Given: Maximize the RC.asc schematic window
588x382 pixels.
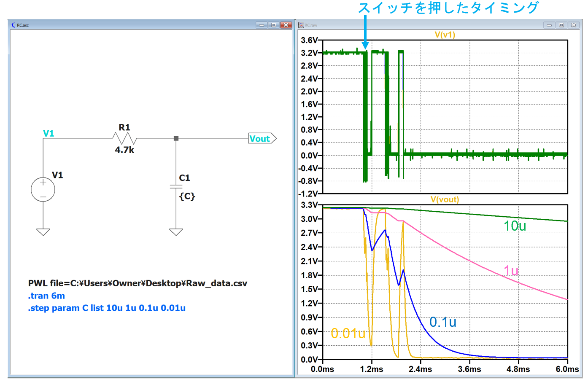Looking at the screenshot, I should coord(274,25).
